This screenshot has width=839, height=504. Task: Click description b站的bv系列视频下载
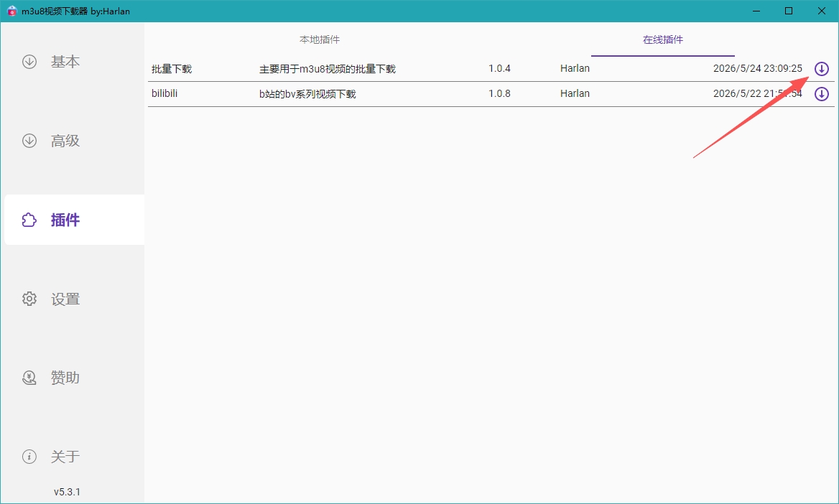(x=307, y=93)
